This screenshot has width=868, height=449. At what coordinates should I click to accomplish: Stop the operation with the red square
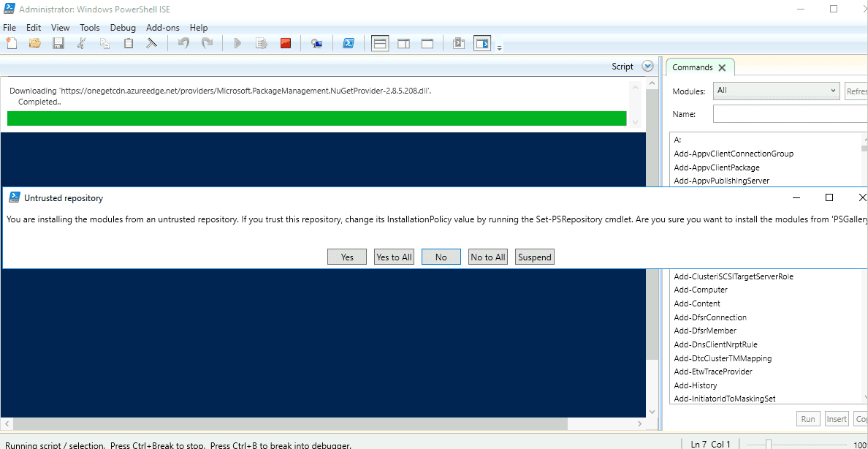[286, 43]
